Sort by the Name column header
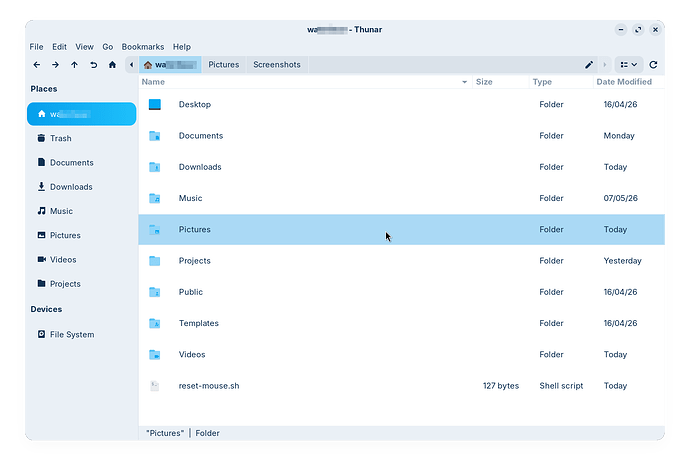The width and height of the screenshot is (690, 471). point(305,82)
